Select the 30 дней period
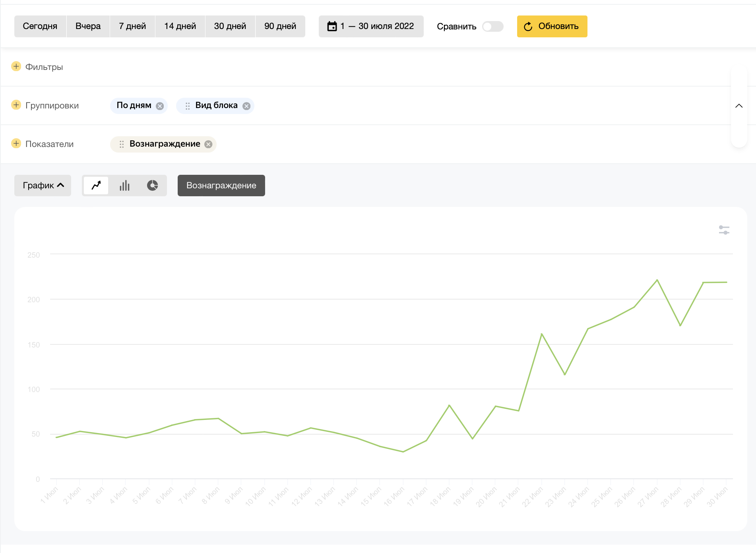 coord(230,26)
